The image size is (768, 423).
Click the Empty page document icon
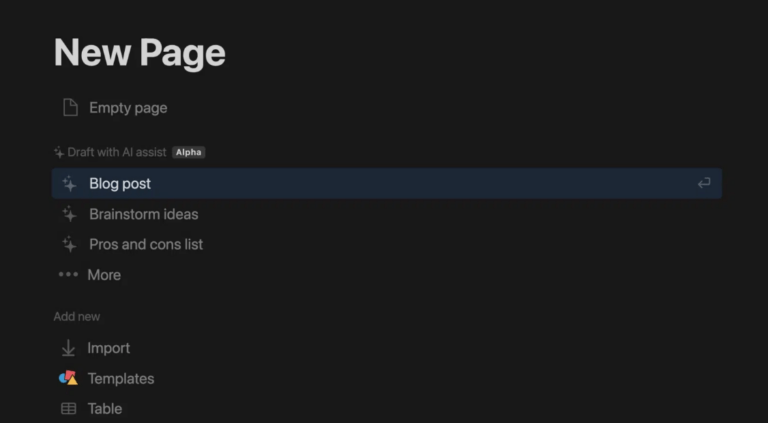point(69,108)
